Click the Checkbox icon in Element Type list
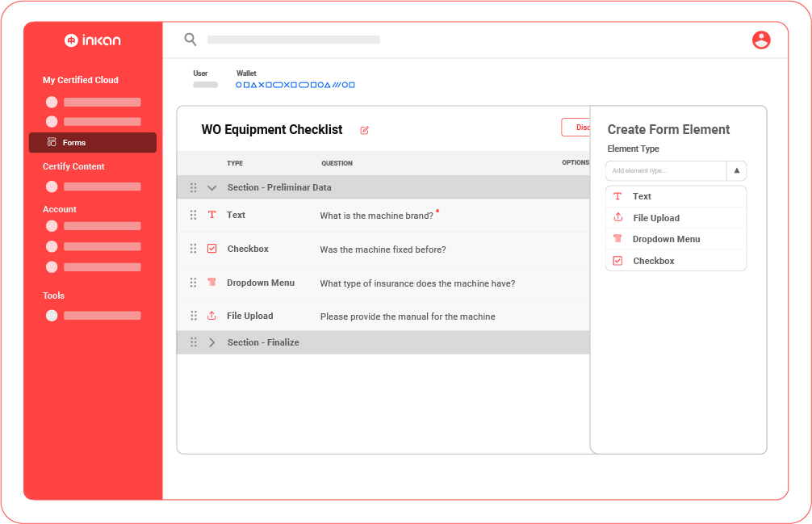Viewport: 812px width, 524px height. pyautogui.click(x=617, y=261)
